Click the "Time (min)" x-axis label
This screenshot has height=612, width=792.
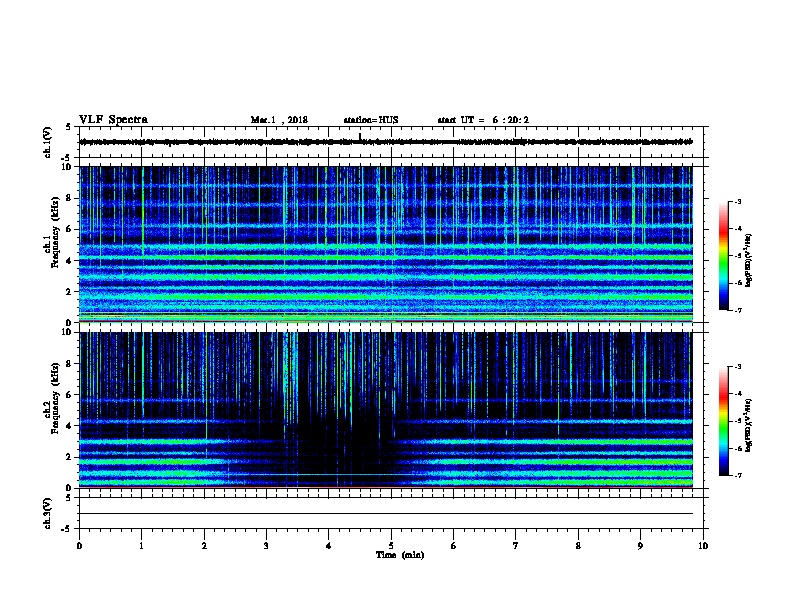(400, 555)
